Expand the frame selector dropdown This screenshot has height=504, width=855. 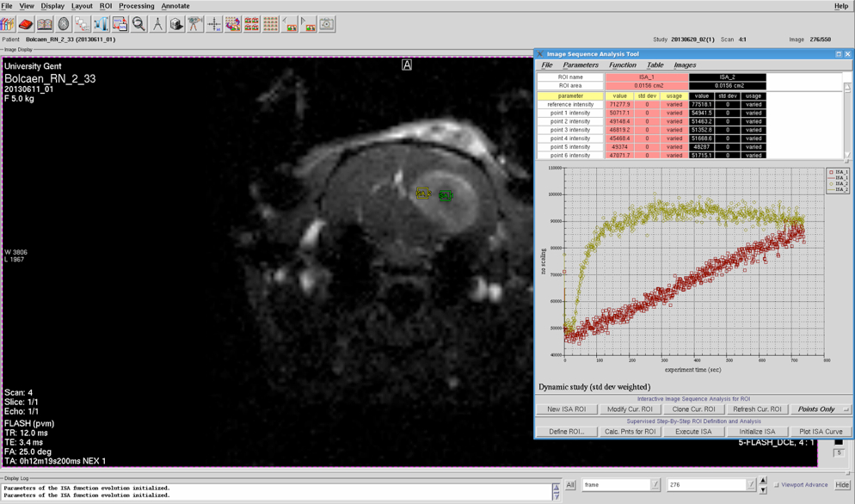click(x=655, y=485)
